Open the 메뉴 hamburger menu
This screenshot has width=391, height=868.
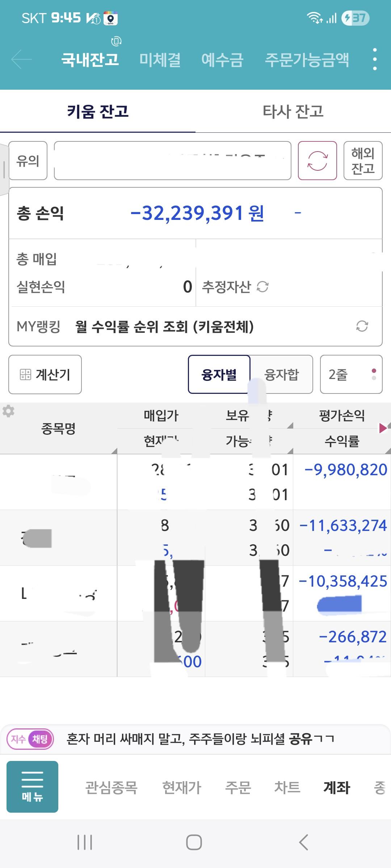[x=32, y=787]
